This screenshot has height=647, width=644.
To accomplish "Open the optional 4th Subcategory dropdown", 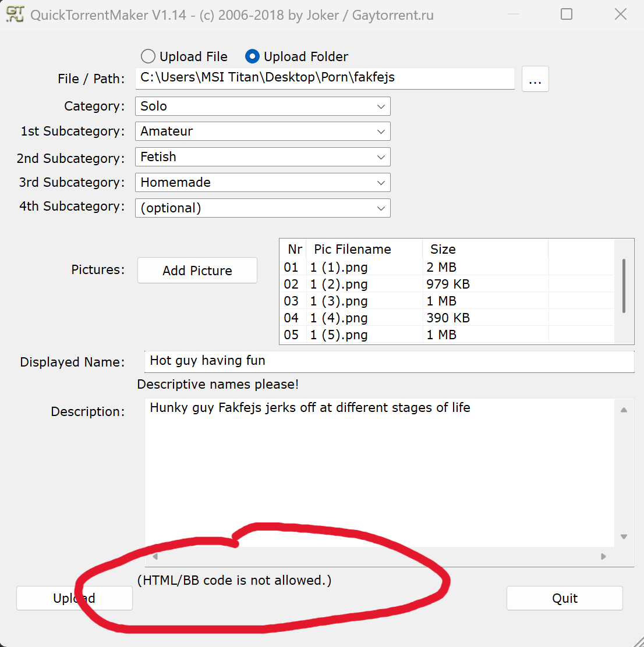I will pos(381,208).
